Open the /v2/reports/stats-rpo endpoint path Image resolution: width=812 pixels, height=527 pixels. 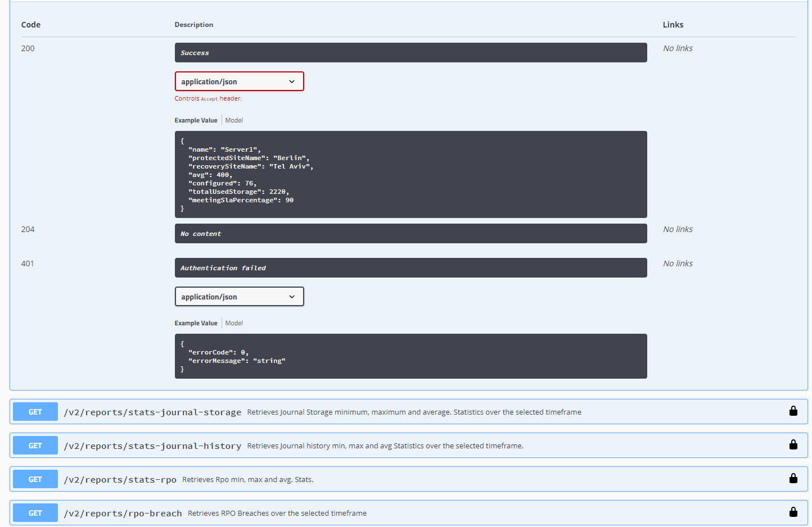click(x=120, y=480)
